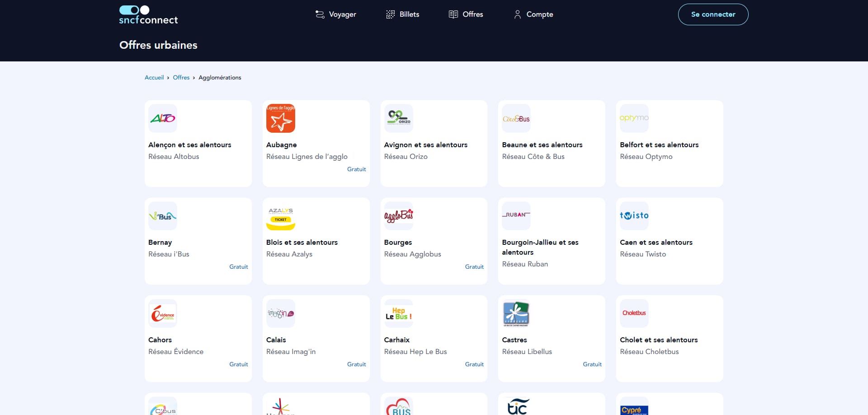Open Blois et ses alentours offer
The width and height of the screenshot is (868, 415).
pyautogui.click(x=316, y=241)
